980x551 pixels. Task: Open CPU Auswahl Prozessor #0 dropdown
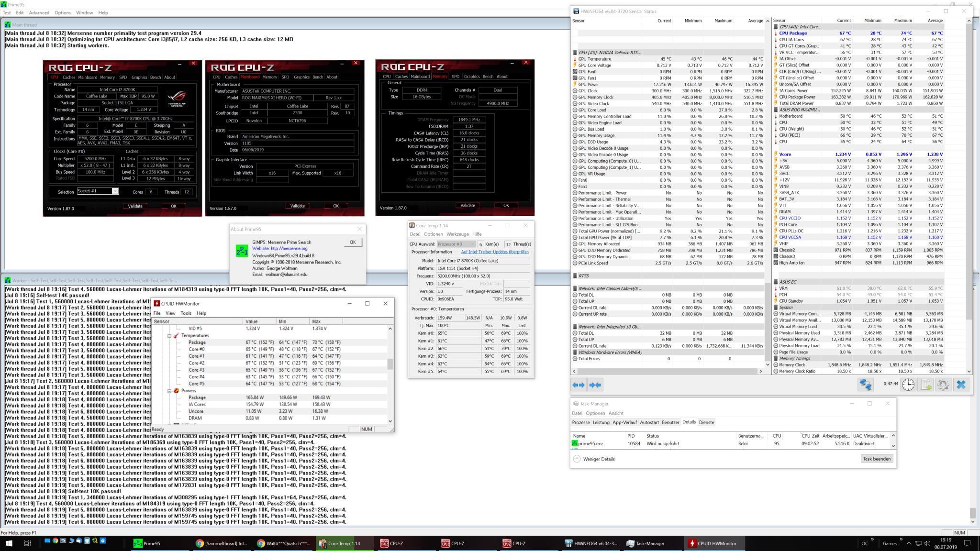click(456, 244)
